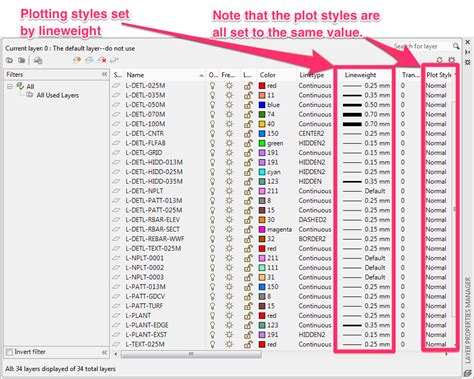
Task: Click the Search for layer field
Action: pos(422,46)
